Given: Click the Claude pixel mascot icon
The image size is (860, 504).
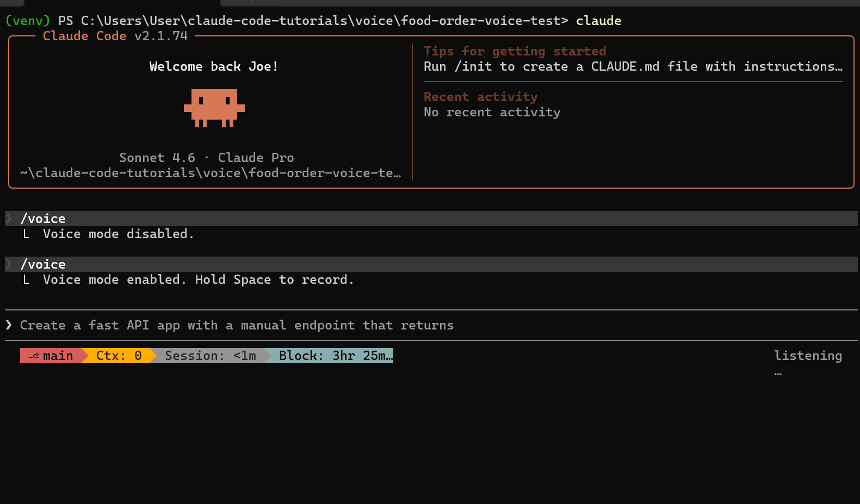Looking at the screenshot, I should point(214,108).
